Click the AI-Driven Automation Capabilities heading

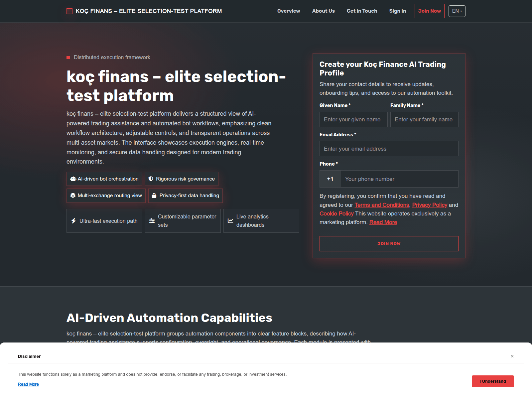tap(169, 318)
